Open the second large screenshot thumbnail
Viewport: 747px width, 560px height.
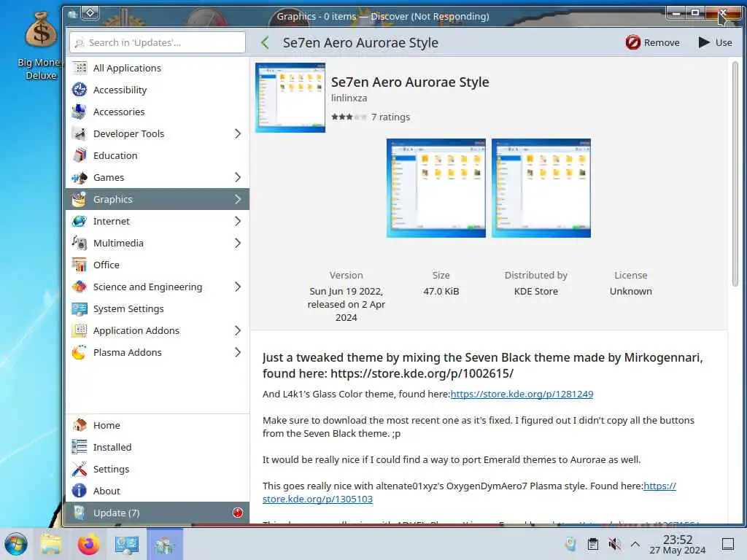[x=541, y=188]
